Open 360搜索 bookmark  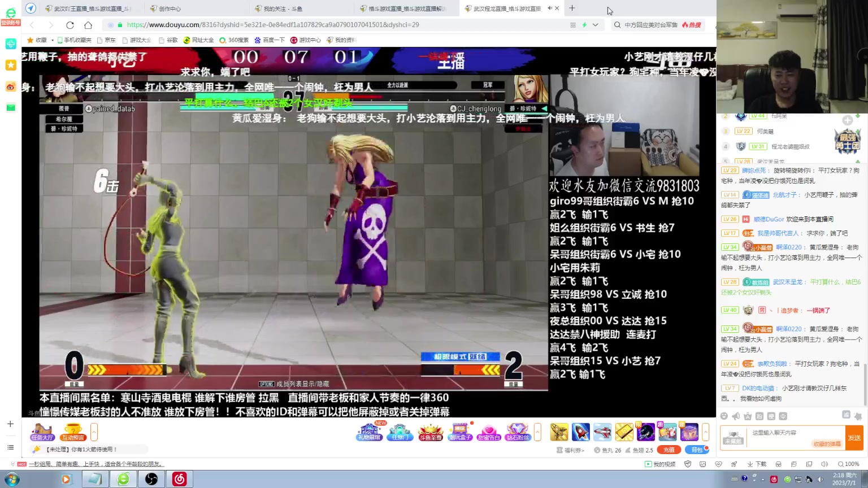[x=234, y=40]
